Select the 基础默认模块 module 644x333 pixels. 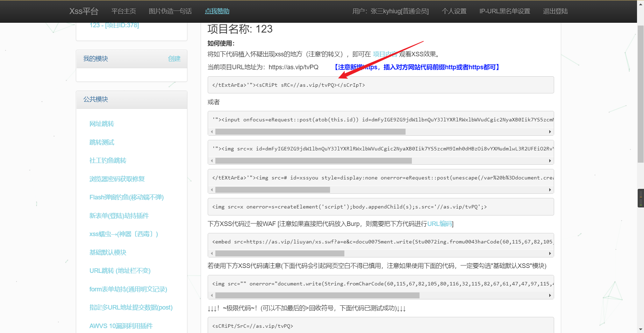[x=108, y=252]
